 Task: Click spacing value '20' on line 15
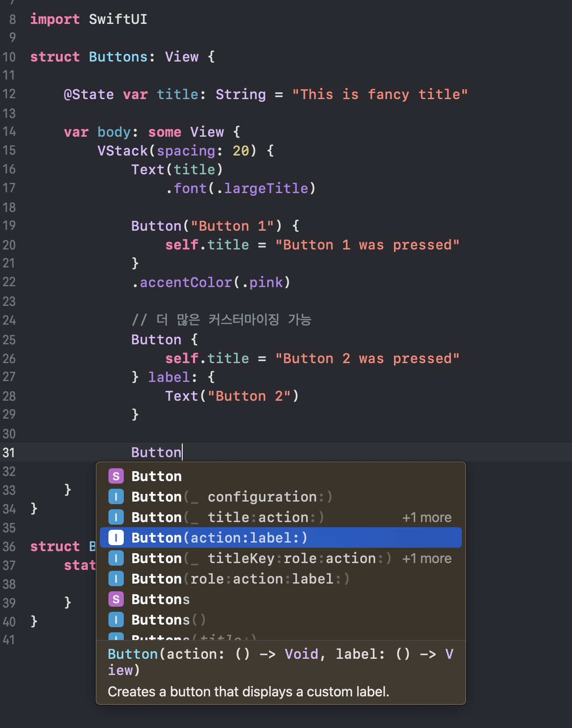(241, 151)
